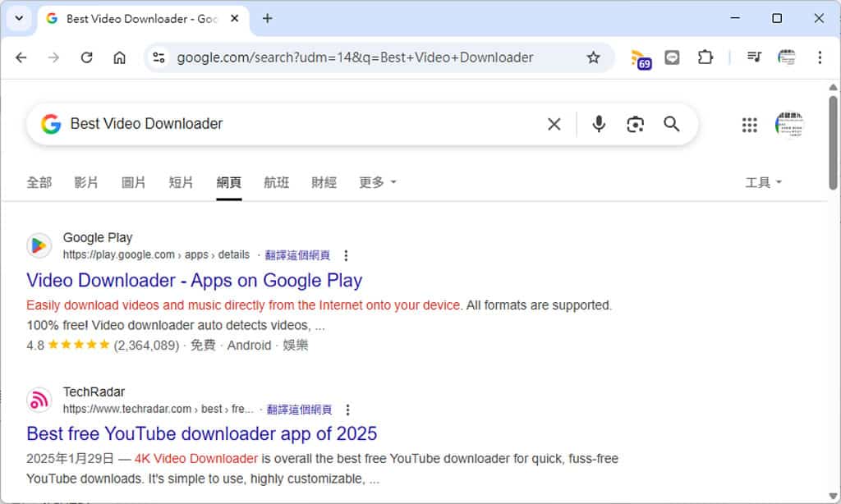Submit search with magnifier icon
The image size is (841, 504).
tap(672, 124)
